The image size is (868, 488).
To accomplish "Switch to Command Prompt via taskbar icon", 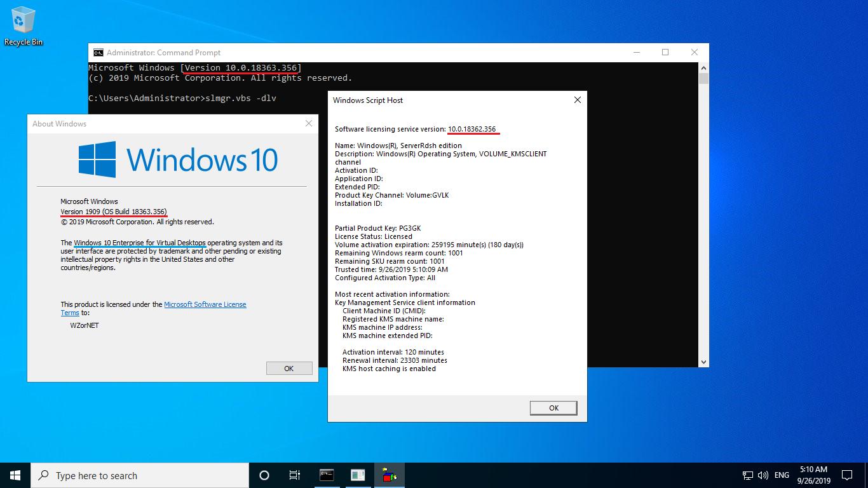I will click(x=327, y=475).
